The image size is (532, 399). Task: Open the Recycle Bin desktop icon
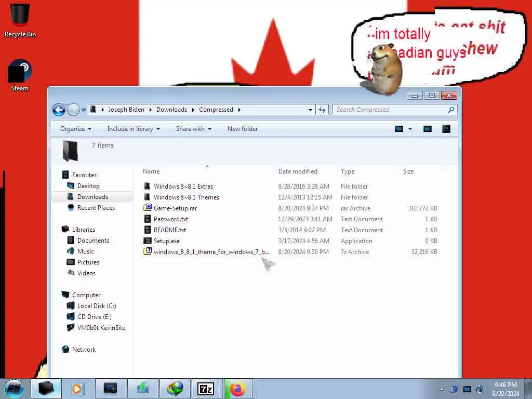click(x=20, y=19)
